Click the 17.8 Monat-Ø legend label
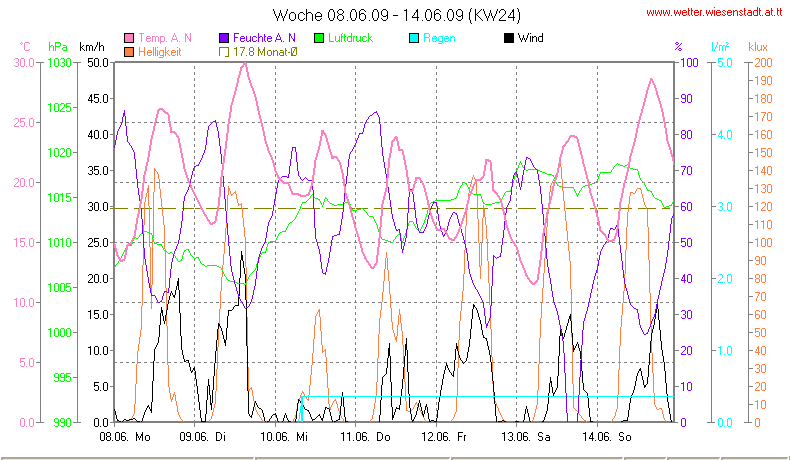This screenshot has height=460, width=790. (x=265, y=52)
